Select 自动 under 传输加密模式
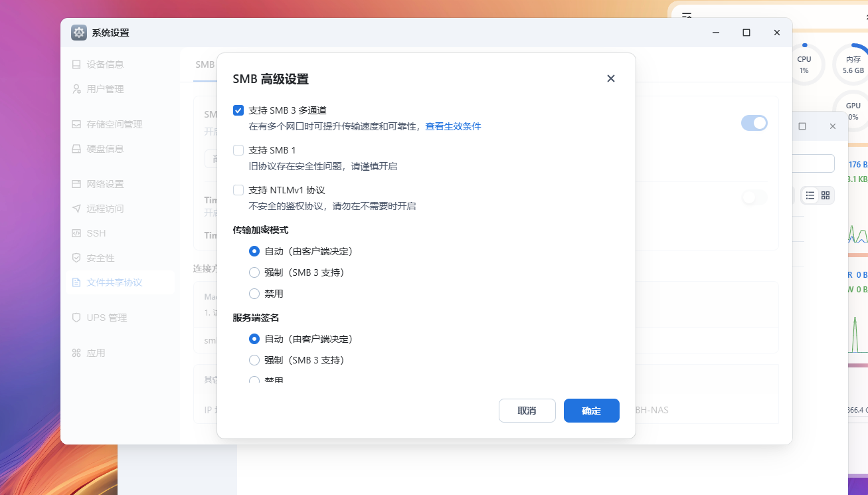 click(254, 251)
